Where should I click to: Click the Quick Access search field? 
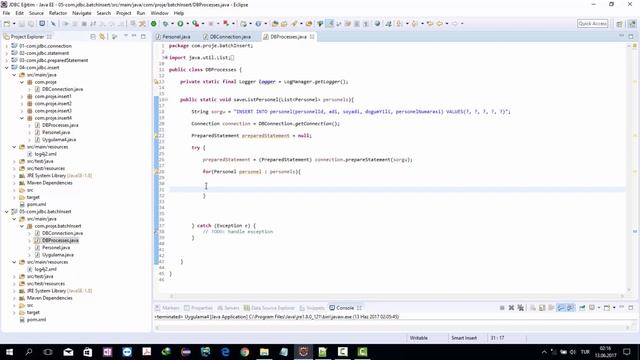[x=593, y=24]
